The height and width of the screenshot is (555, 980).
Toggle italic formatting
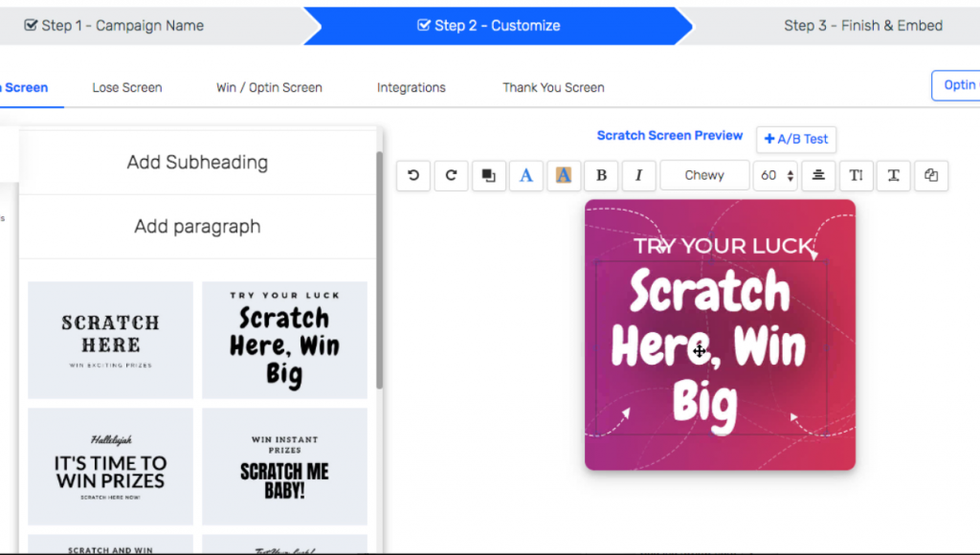tap(638, 176)
